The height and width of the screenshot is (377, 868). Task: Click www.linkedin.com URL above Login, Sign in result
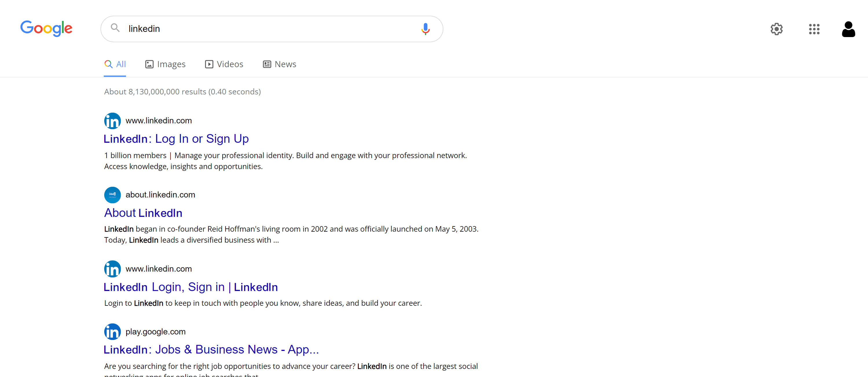click(x=159, y=269)
